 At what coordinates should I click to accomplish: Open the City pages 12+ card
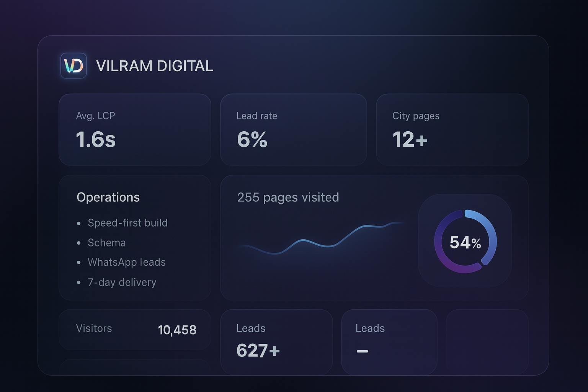click(x=452, y=129)
